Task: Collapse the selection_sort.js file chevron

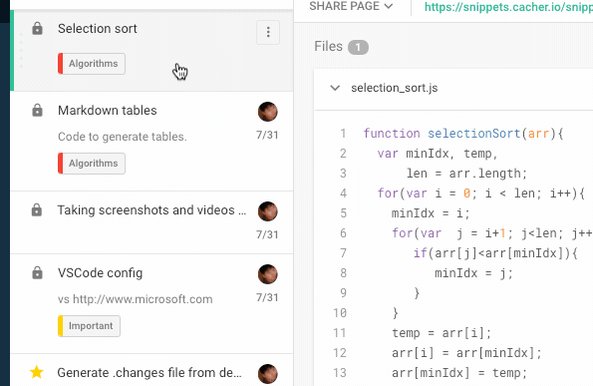Action: pos(335,88)
